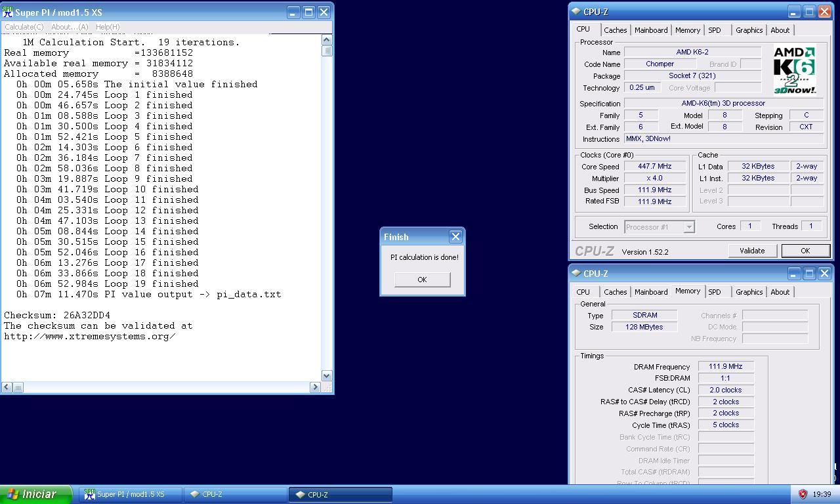The image size is (840, 504).
Task: Click the 0.25 um technology value
Action: pos(642,87)
